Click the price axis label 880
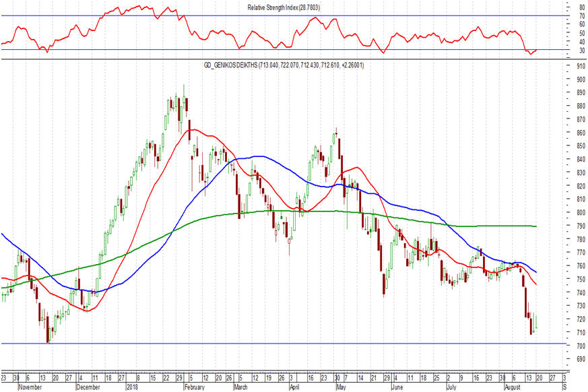The image size is (588, 392). [581, 106]
